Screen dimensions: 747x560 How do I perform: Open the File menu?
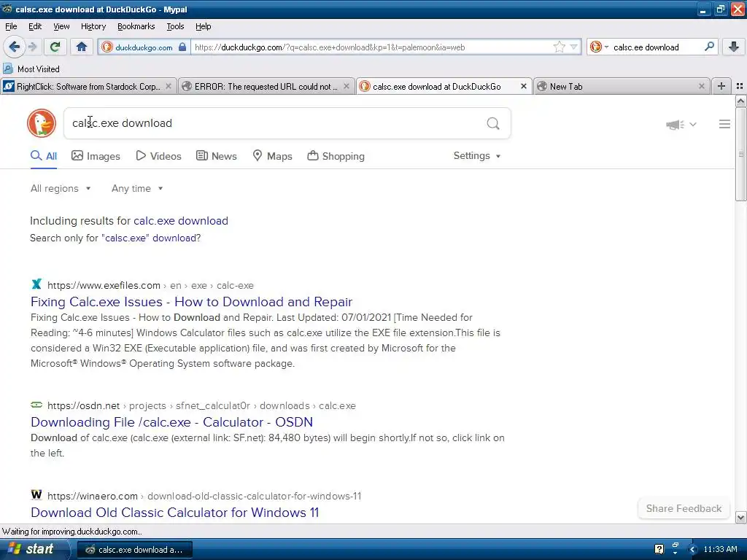[x=11, y=27]
